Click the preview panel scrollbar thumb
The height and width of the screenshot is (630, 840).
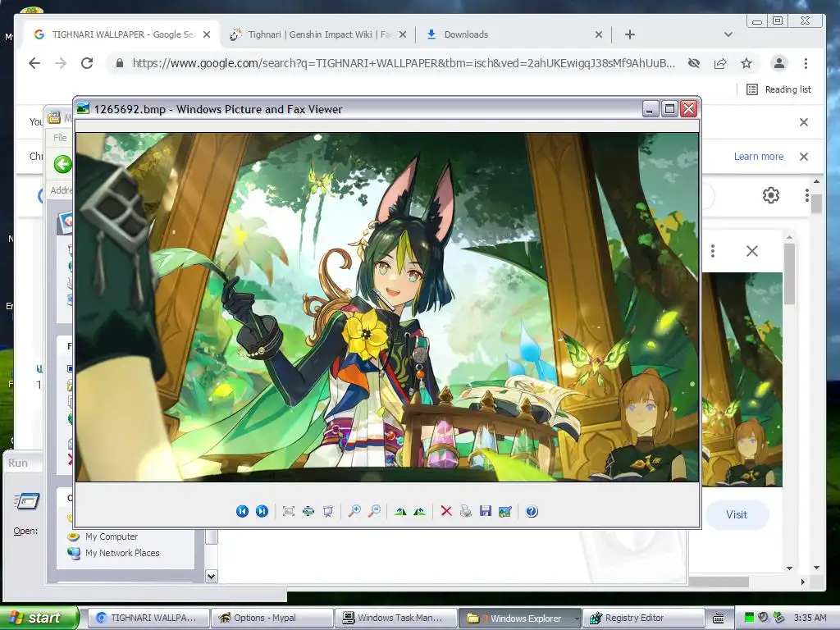[x=790, y=274]
